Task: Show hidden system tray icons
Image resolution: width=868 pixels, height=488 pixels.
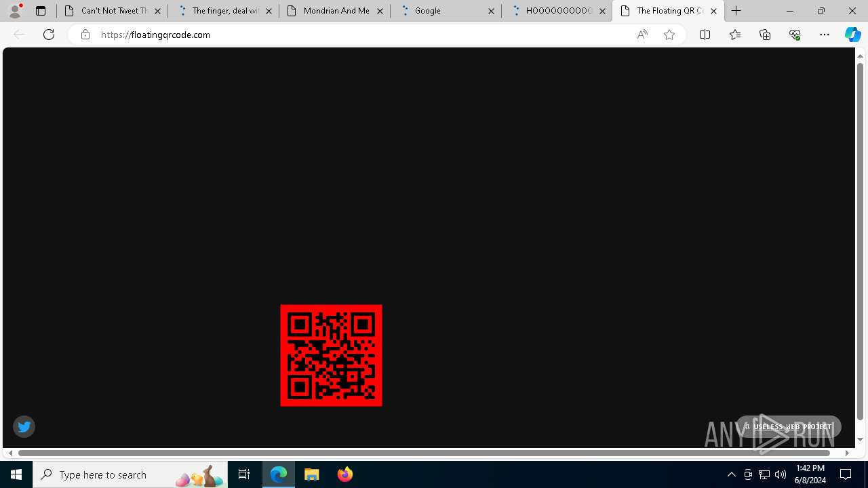Action: [x=731, y=474]
